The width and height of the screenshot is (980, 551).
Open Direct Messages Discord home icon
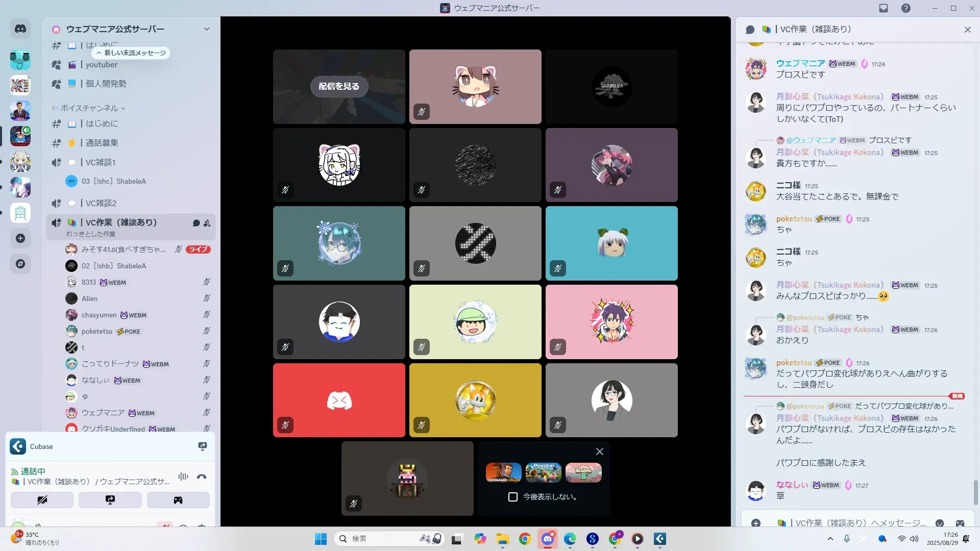(x=20, y=29)
